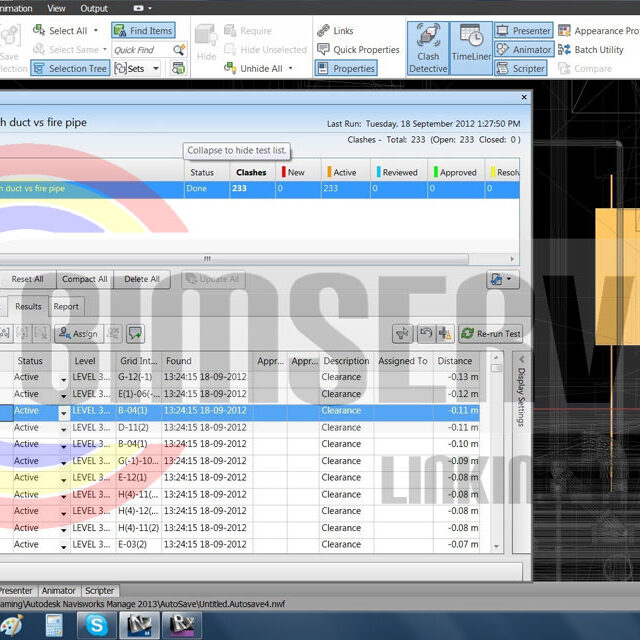Viewport: 640px width, 640px height.
Task: Open the Calculator from the taskbar
Action: coord(54,625)
